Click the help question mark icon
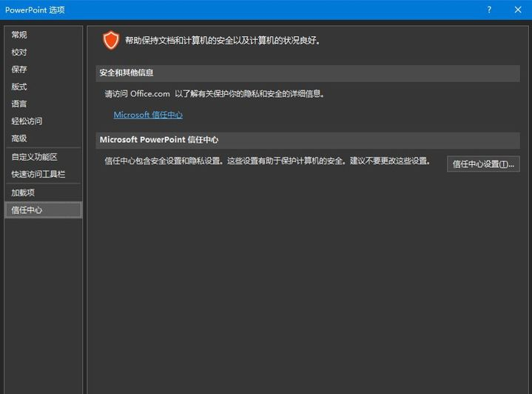 point(489,10)
